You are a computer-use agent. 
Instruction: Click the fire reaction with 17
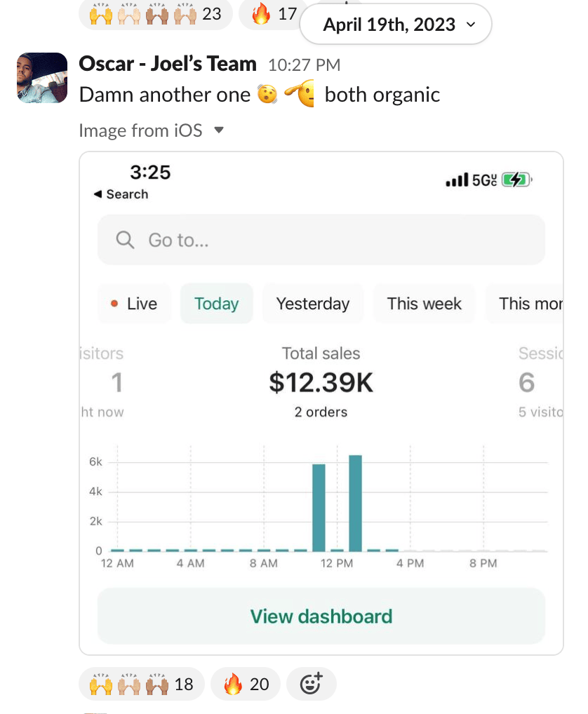[x=270, y=14]
